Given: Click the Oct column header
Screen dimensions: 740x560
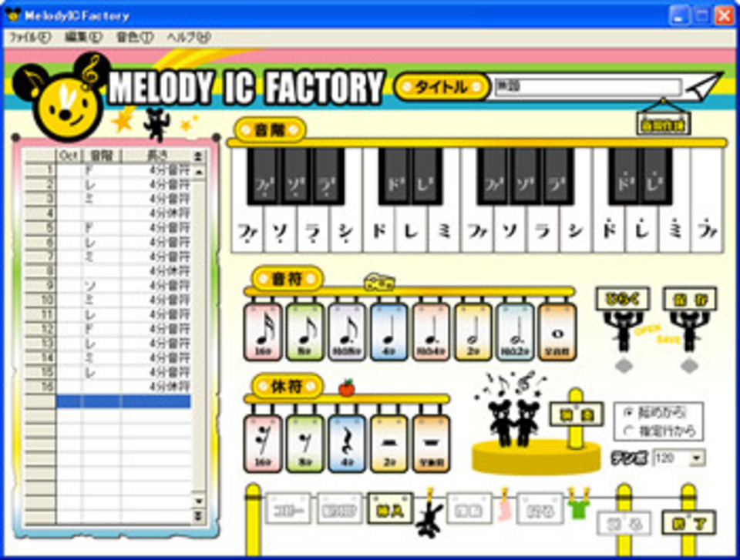Looking at the screenshot, I should pyautogui.click(x=69, y=156).
